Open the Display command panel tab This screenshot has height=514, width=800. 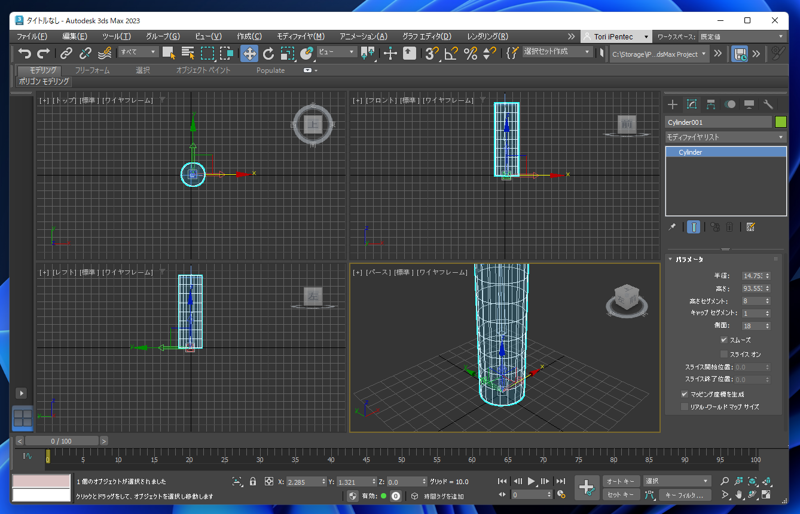749,105
